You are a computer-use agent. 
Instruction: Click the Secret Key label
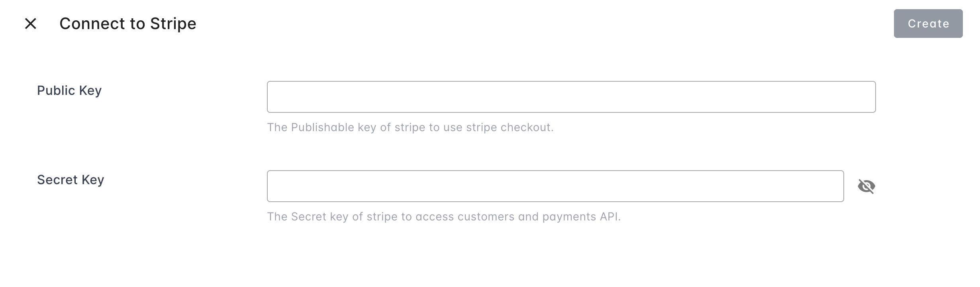(71, 180)
